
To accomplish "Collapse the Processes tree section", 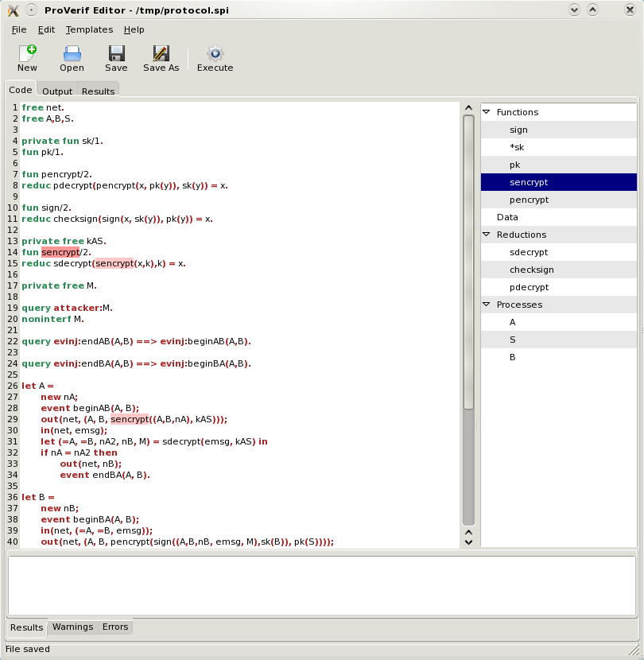I will pos(487,305).
